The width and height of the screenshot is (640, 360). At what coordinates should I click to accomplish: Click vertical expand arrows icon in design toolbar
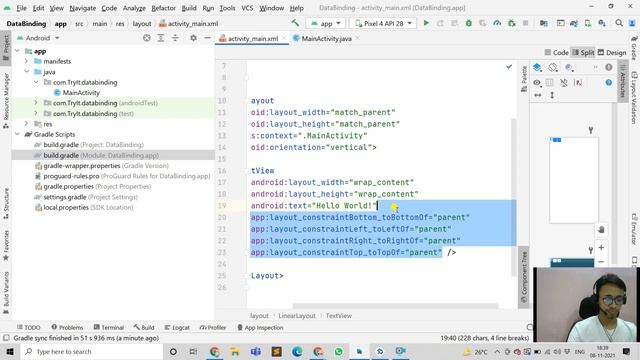[552, 95]
